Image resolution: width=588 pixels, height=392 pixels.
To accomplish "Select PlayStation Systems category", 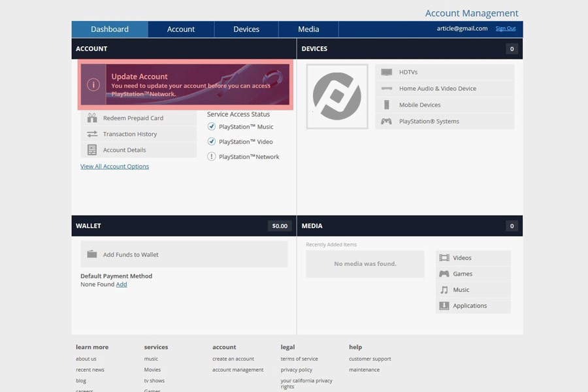I will (445, 121).
